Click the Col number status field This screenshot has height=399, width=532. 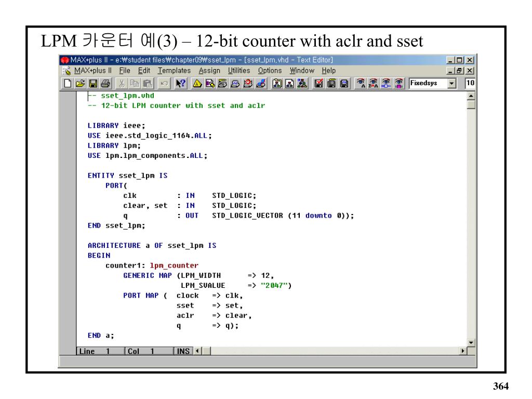149,351
